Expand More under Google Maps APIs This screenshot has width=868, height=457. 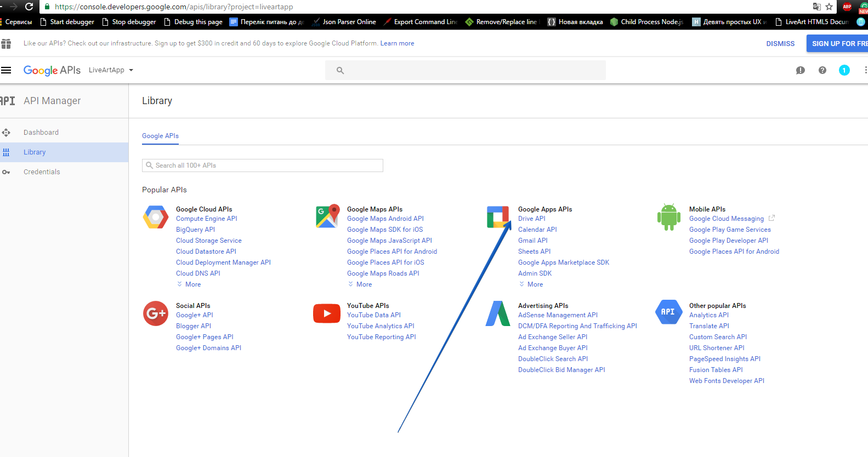click(x=360, y=284)
